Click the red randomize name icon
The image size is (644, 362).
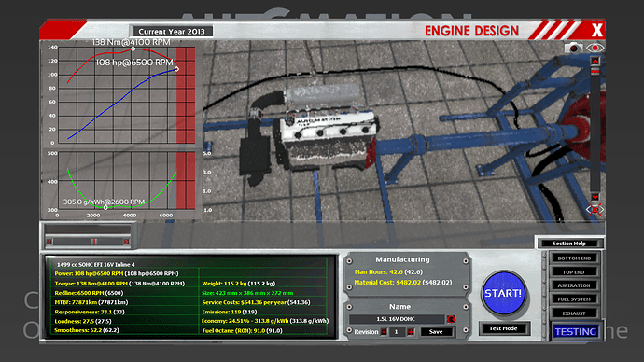tap(451, 319)
